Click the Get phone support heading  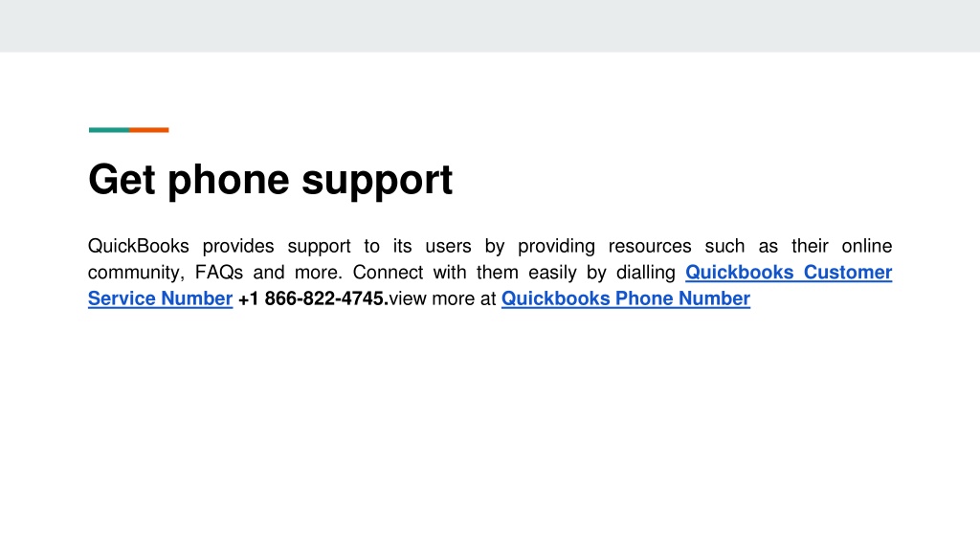tap(270, 181)
